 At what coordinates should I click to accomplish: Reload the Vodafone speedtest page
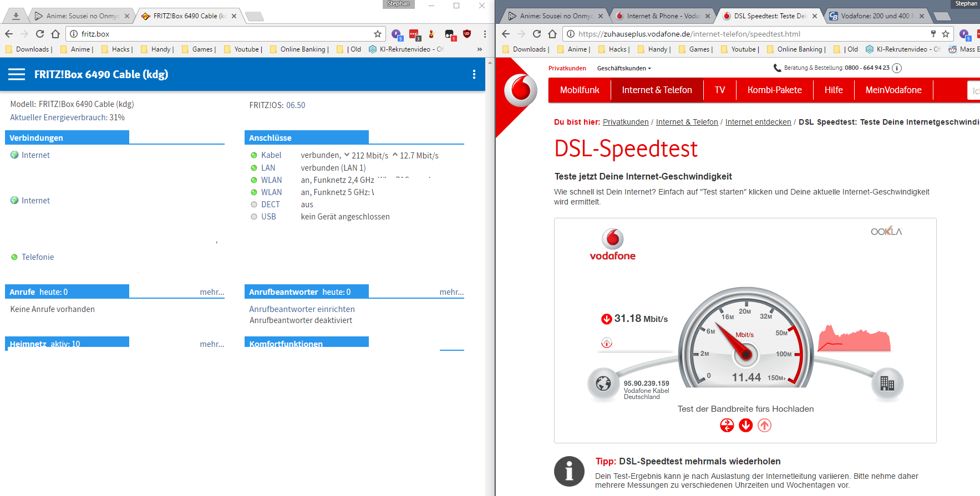tap(537, 34)
